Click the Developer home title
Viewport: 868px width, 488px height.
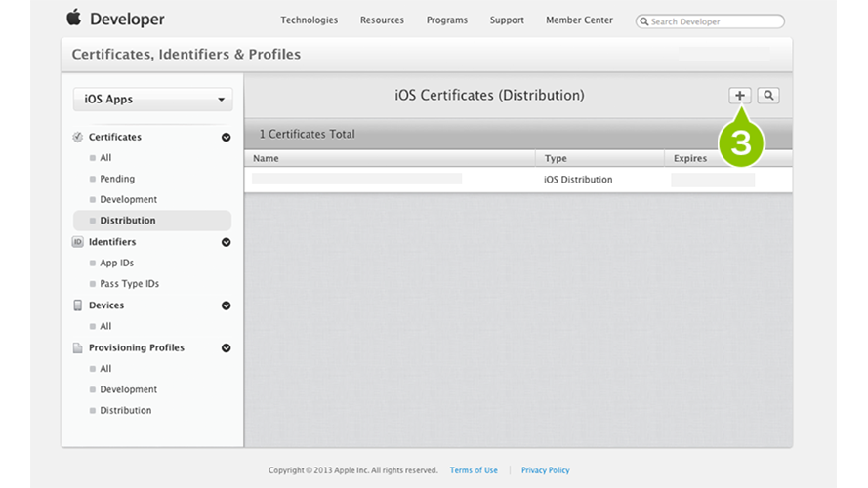coord(127,19)
